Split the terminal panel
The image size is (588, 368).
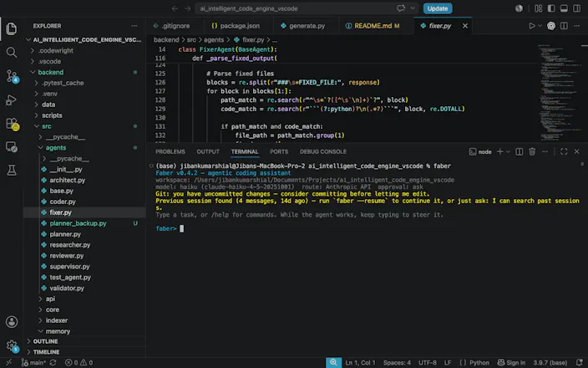click(x=520, y=151)
